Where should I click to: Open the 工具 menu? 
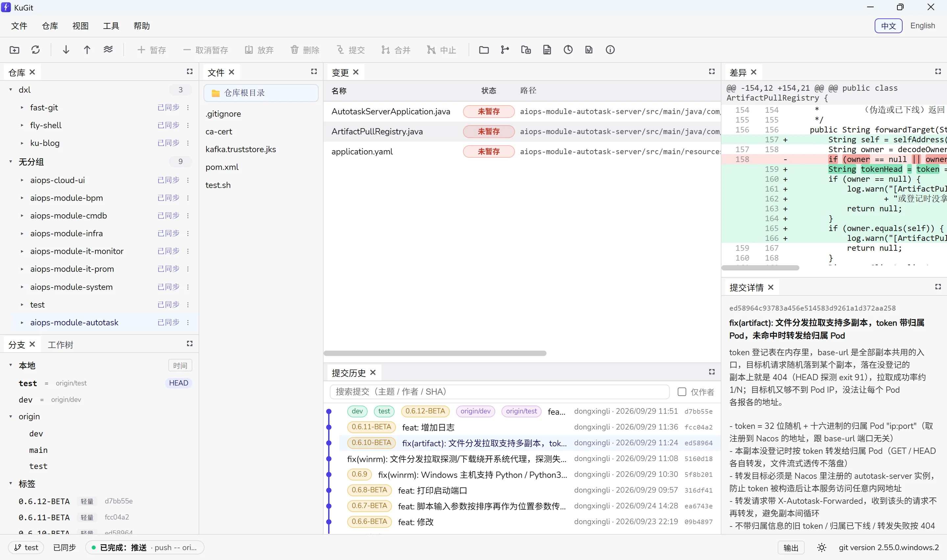(111, 26)
